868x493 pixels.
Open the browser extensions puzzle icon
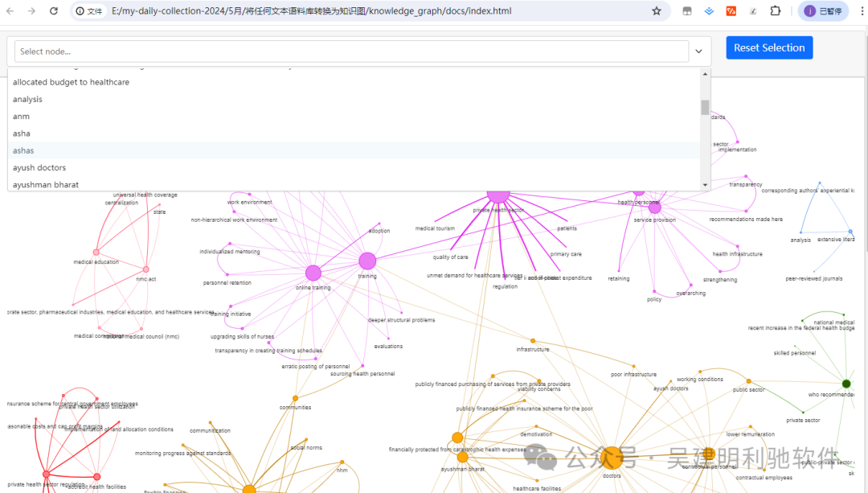click(x=775, y=11)
